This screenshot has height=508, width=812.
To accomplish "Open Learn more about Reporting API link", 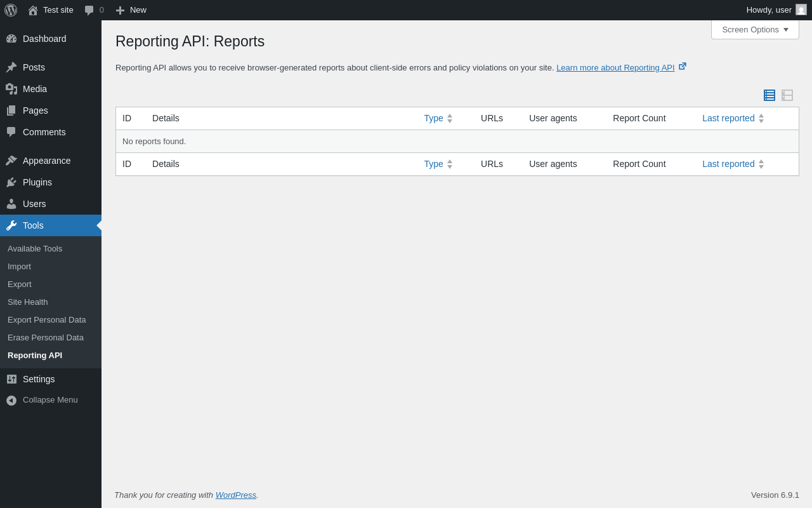I will point(615,68).
